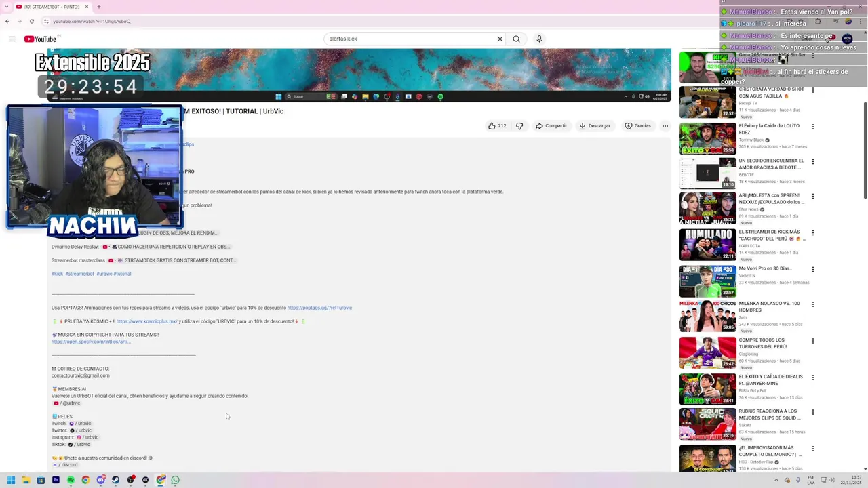Screen dimensions: 868x488
Task: Launch Adobe Premiere Pro from taskbar
Action: 56,480
